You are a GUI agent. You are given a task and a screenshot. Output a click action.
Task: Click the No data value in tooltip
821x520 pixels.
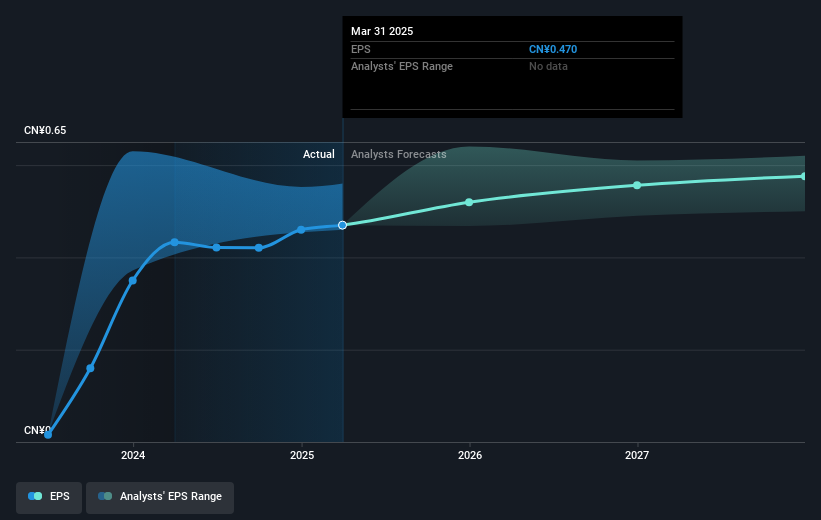point(548,67)
